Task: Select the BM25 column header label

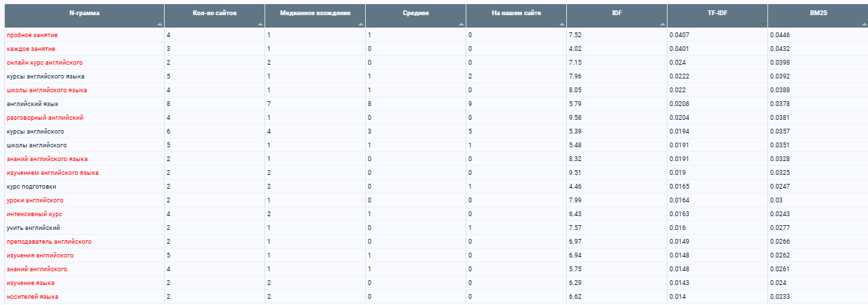Action: coord(818,13)
